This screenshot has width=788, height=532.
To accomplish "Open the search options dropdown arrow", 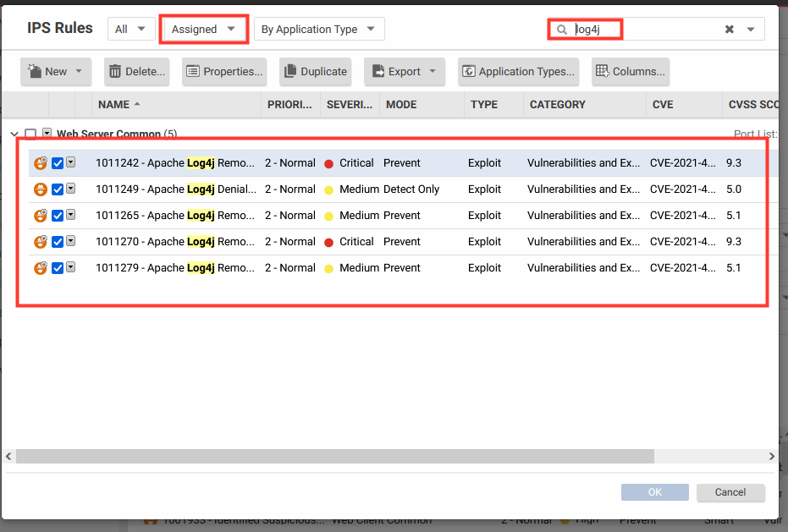I will (x=750, y=29).
